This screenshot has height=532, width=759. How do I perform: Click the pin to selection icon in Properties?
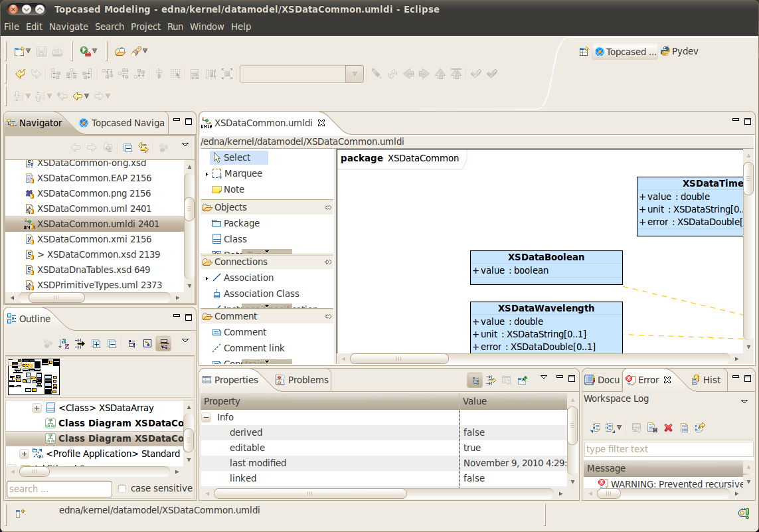(523, 381)
